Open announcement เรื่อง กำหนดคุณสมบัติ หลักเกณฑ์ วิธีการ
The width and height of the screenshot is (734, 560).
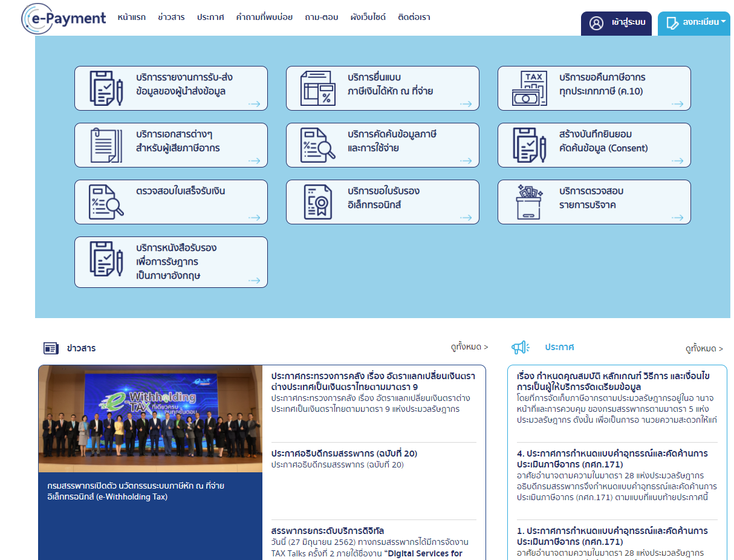tap(612, 382)
